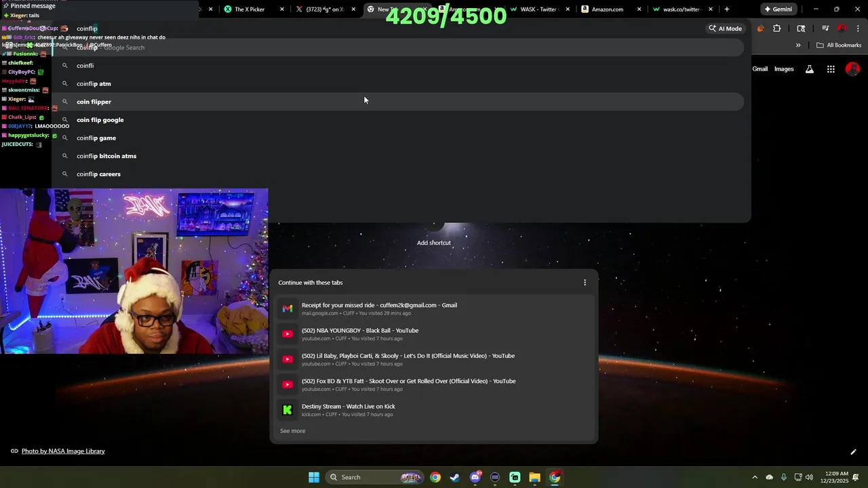Click the Chrome profile avatar in toolbar

click(x=842, y=28)
